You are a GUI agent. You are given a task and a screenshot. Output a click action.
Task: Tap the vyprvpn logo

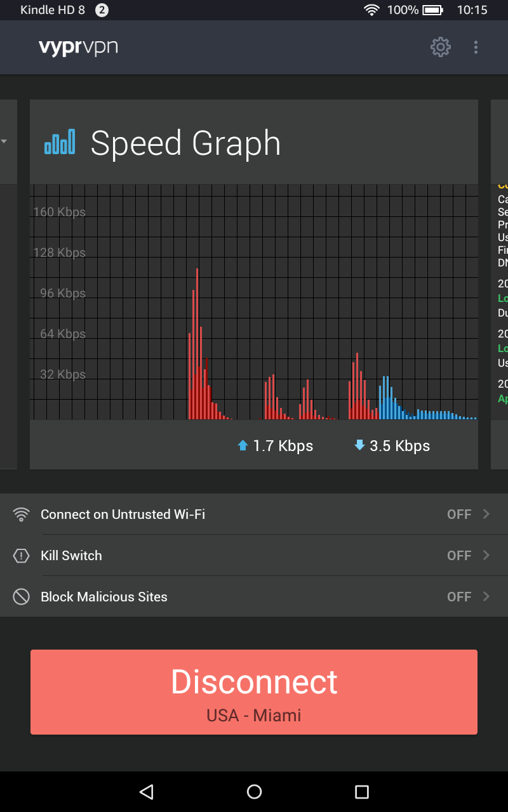[x=78, y=48]
